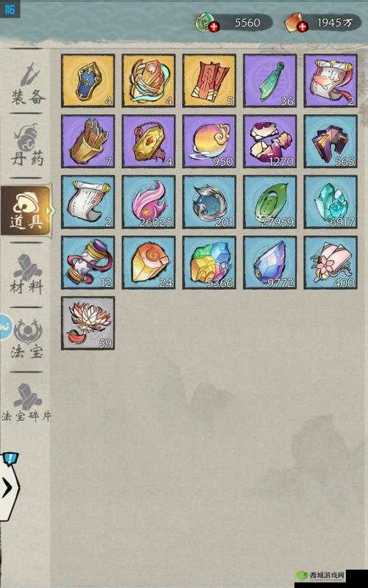Add more spirit stone currency using red plus

pyautogui.click(x=302, y=27)
